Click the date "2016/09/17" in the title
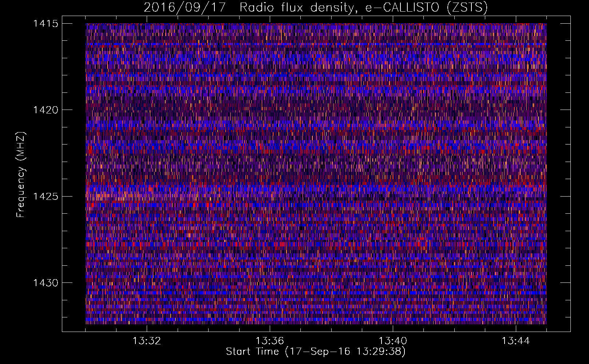Screen dimensions: 589x364 point(185,7)
